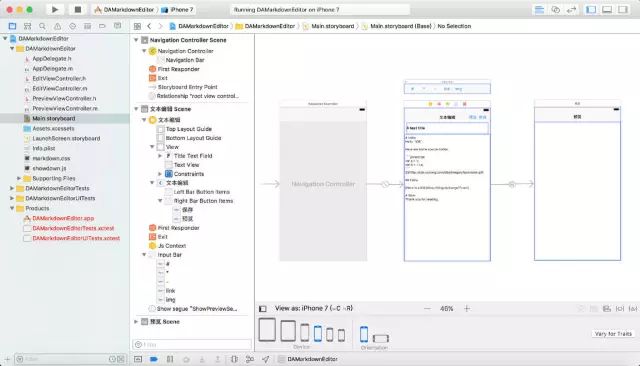Switch to the Assistant editor
This screenshot has width=640, height=366.
[556, 9]
